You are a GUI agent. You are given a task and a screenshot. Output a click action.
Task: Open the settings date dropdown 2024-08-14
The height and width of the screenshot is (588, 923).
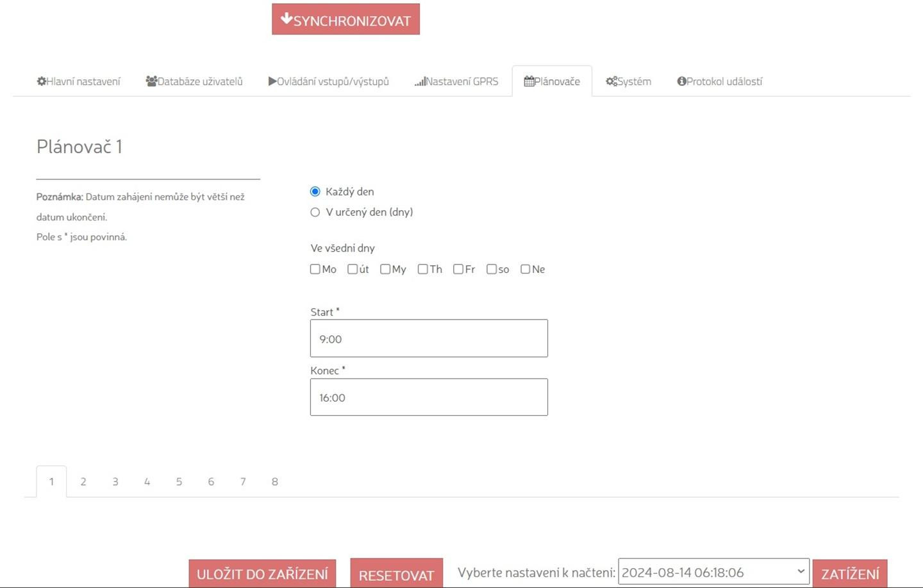click(713, 573)
